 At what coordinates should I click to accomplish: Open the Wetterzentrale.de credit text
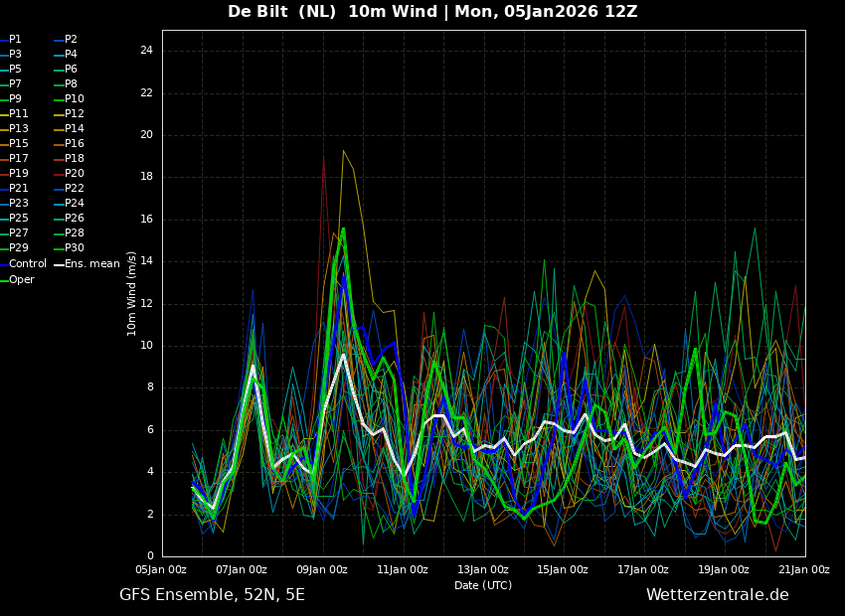pyautogui.click(x=718, y=595)
